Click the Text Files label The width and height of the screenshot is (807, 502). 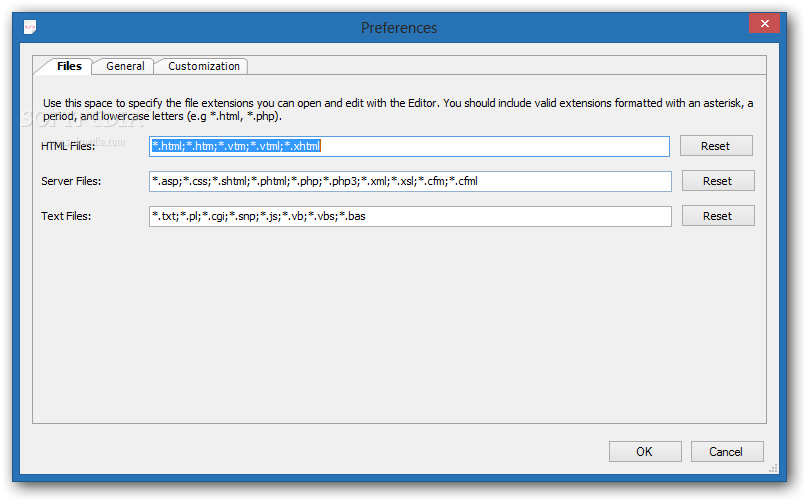tap(66, 216)
